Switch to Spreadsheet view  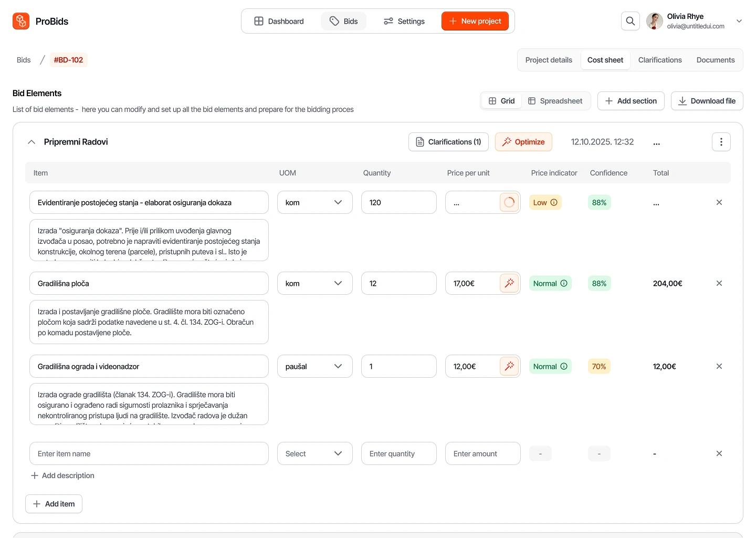point(555,100)
